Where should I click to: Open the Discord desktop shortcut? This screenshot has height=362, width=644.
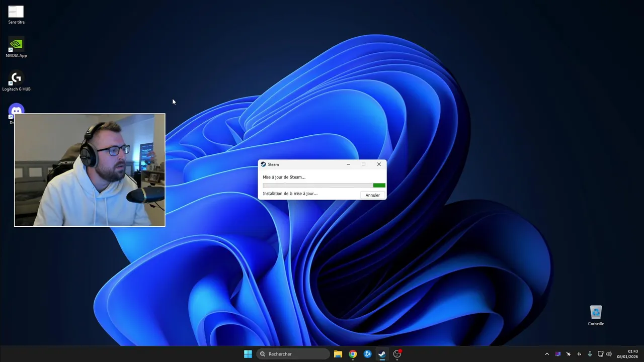pos(16,109)
